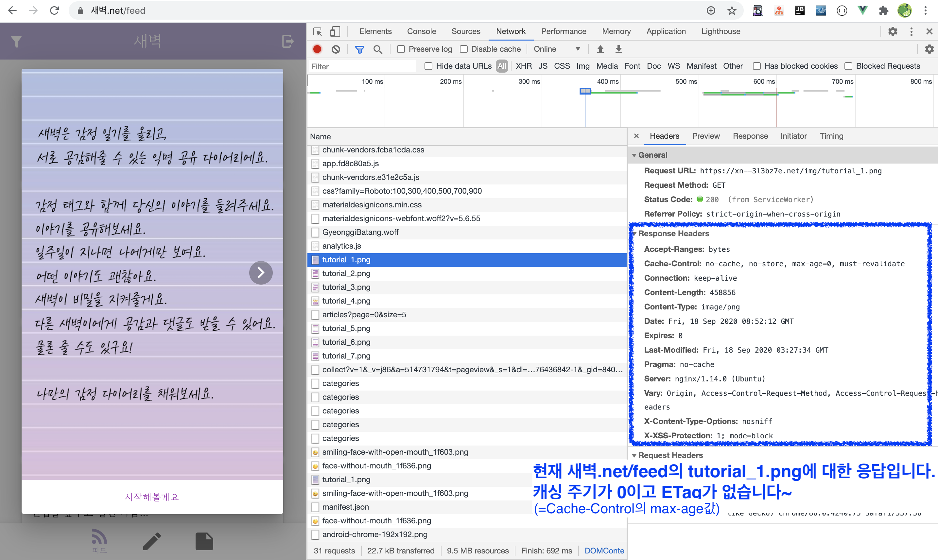Open DevTools settings gear
This screenshot has width=938, height=560.
coord(892,31)
